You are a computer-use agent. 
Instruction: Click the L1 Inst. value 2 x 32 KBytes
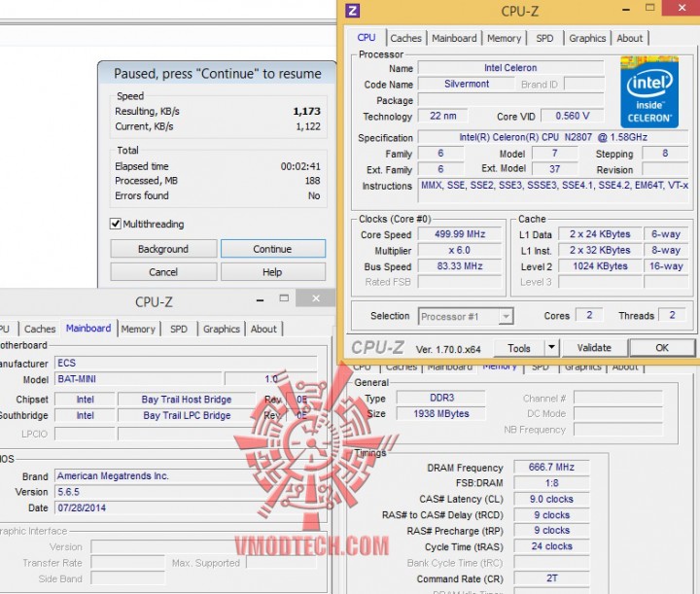600,251
